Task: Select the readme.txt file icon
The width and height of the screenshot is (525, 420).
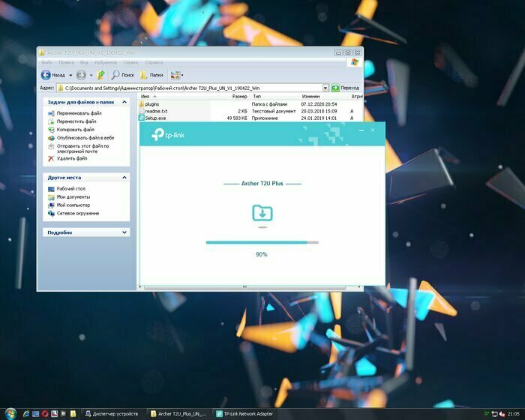Action: (141, 111)
